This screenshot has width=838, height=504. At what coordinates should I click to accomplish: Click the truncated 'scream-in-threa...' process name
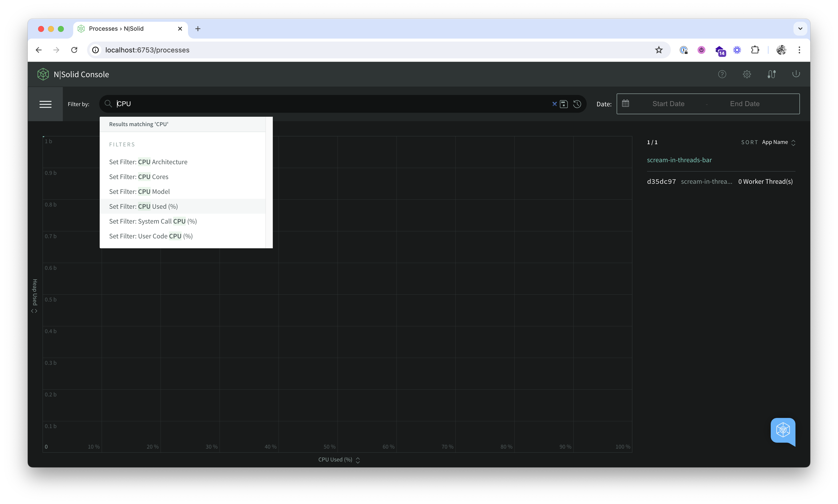pos(706,181)
